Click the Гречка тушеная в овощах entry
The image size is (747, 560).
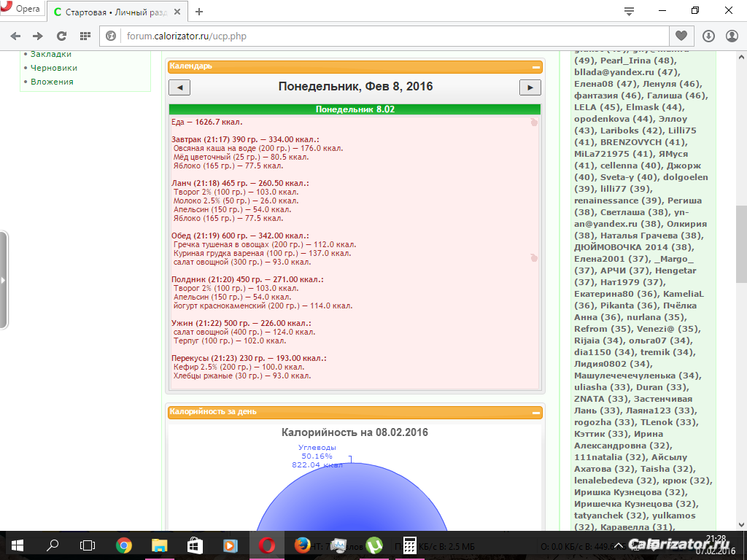[x=265, y=245]
